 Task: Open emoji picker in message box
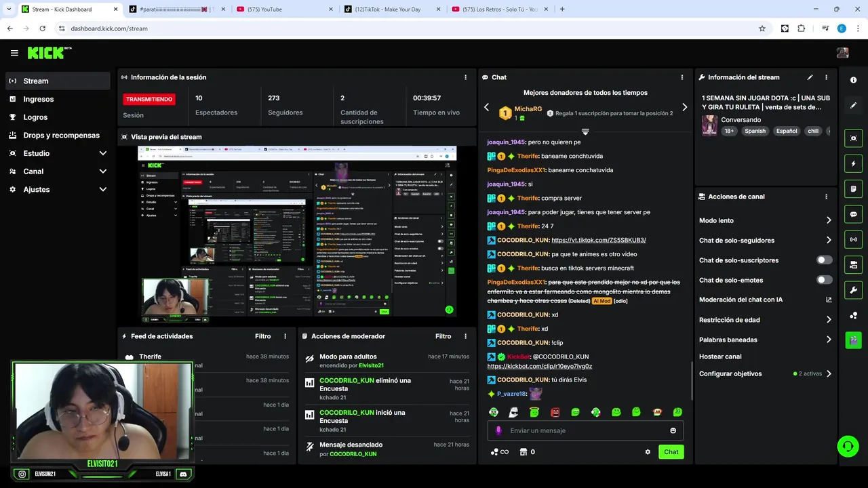coord(673,430)
